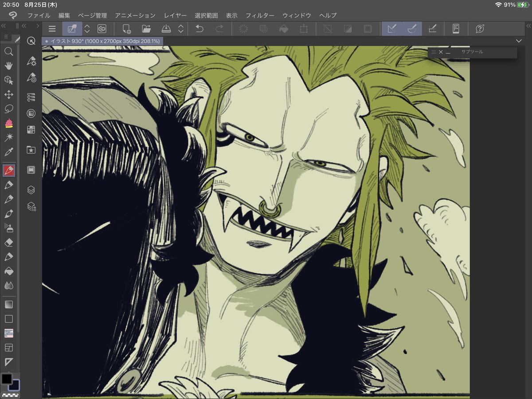Open Clip Studio spiral launcher icon
Screen dimensions: 532x399
(x=102, y=29)
